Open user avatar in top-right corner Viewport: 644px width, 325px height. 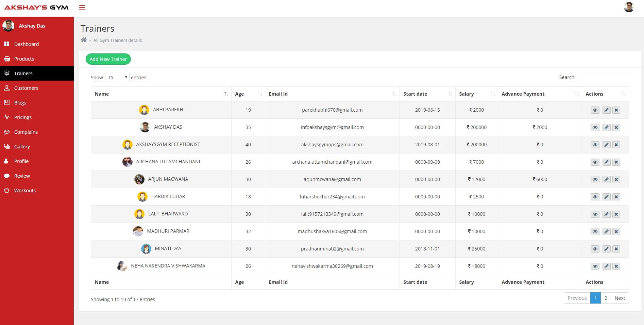[629, 7]
